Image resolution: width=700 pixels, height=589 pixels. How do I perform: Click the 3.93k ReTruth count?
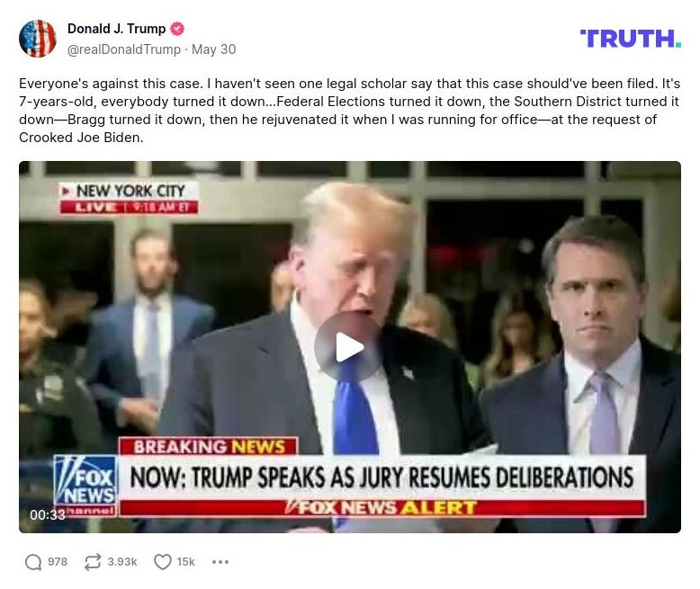121,562
